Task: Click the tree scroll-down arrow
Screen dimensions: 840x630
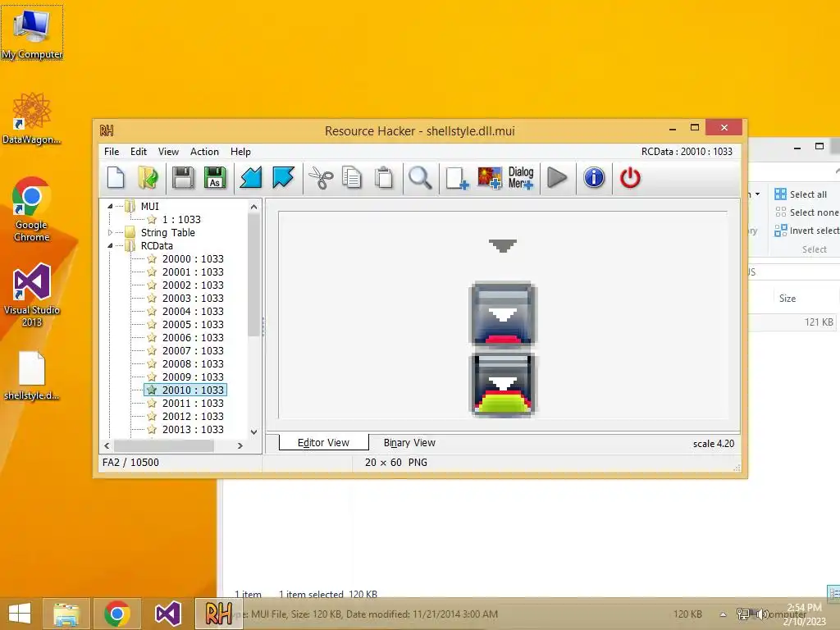Action: coord(254,431)
